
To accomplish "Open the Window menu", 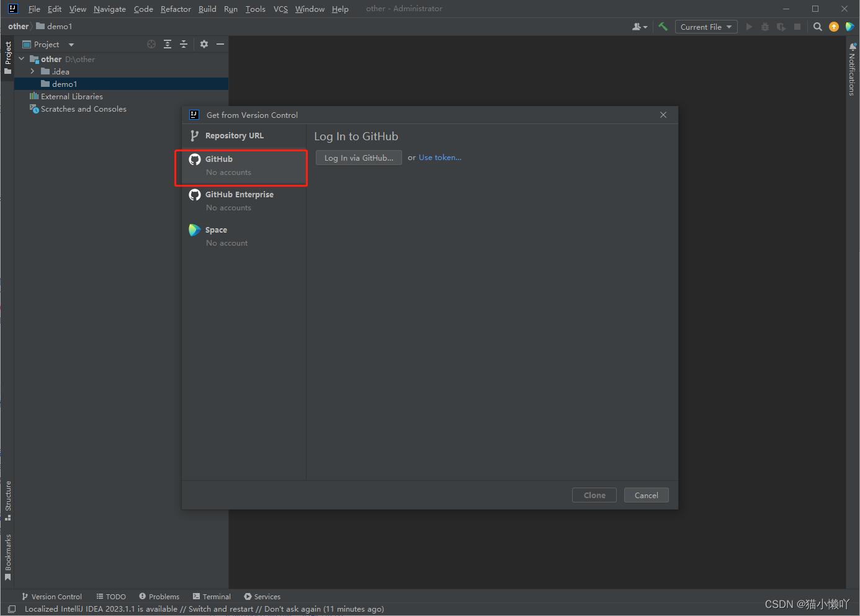I will [x=310, y=9].
